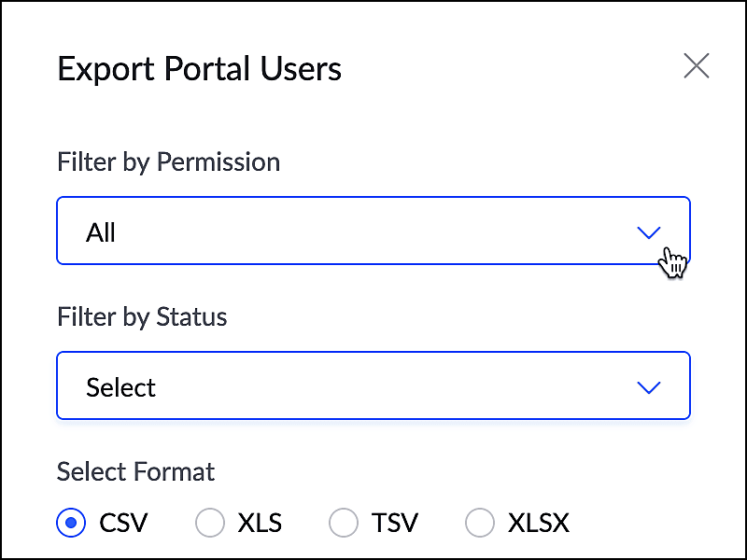Expand the Filter by Permission chevron arrow
Screen dimensions: 747x560
[648, 232]
